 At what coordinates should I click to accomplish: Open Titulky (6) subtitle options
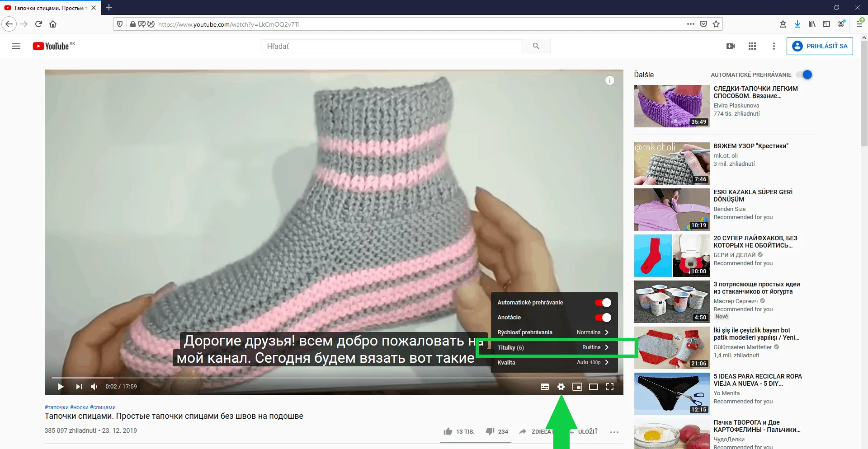554,347
